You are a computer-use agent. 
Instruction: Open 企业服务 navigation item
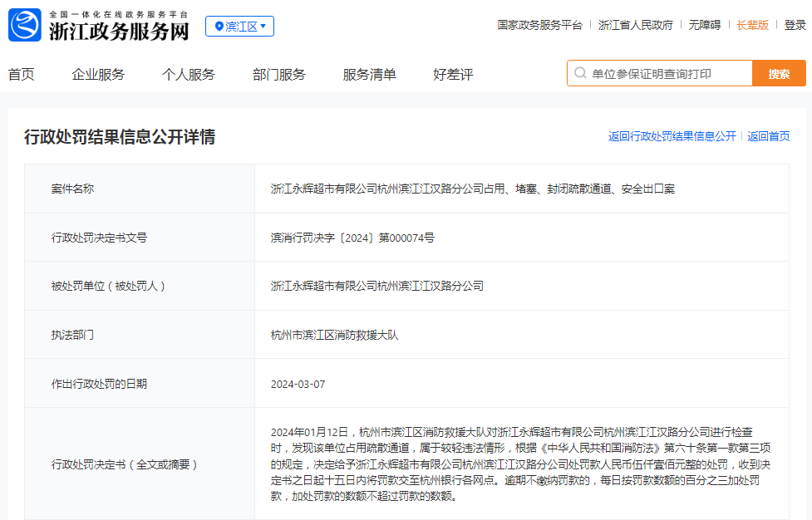98,75
